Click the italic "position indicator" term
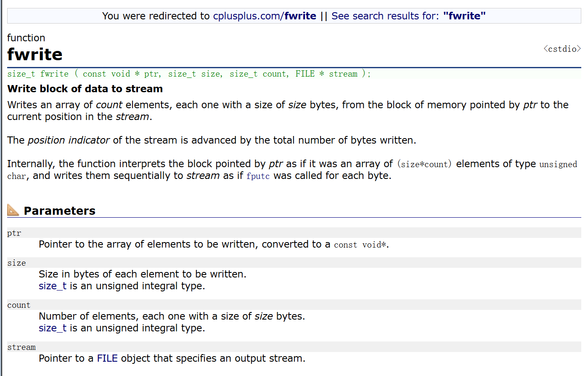This screenshot has height=376, width=588. 69,140
